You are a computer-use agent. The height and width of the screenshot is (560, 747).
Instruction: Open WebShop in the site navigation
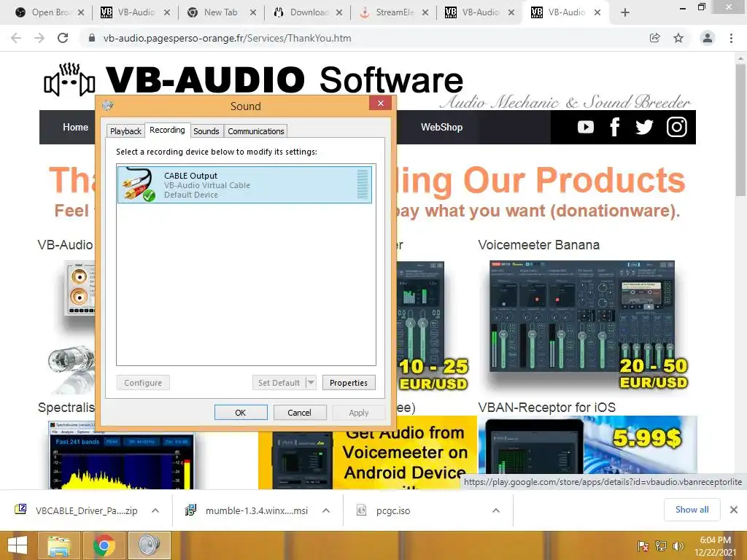441,127
